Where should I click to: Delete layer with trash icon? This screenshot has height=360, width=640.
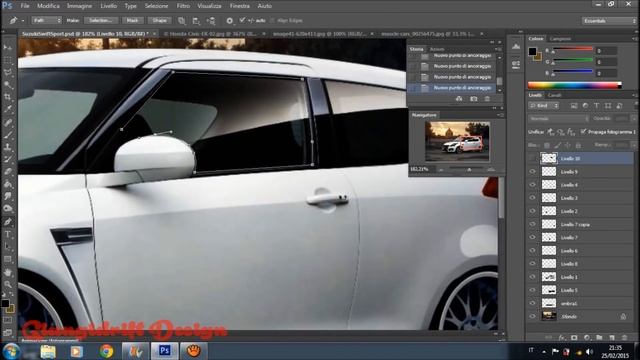click(x=624, y=338)
